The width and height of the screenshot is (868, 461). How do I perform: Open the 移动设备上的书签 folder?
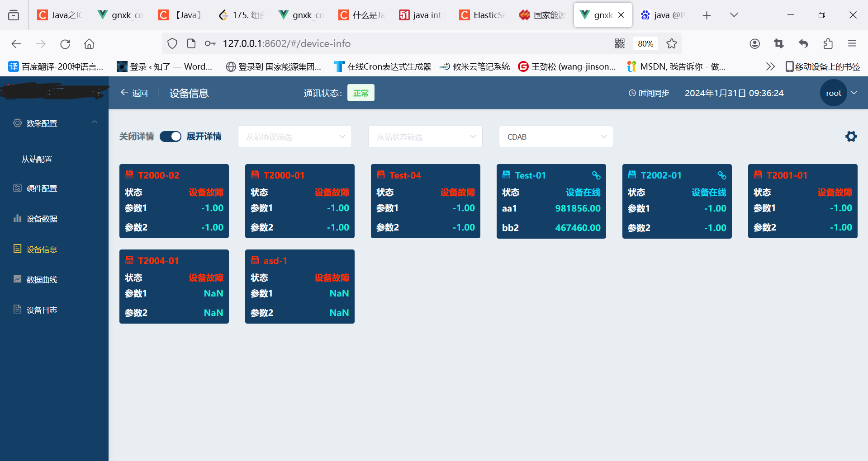click(x=823, y=66)
